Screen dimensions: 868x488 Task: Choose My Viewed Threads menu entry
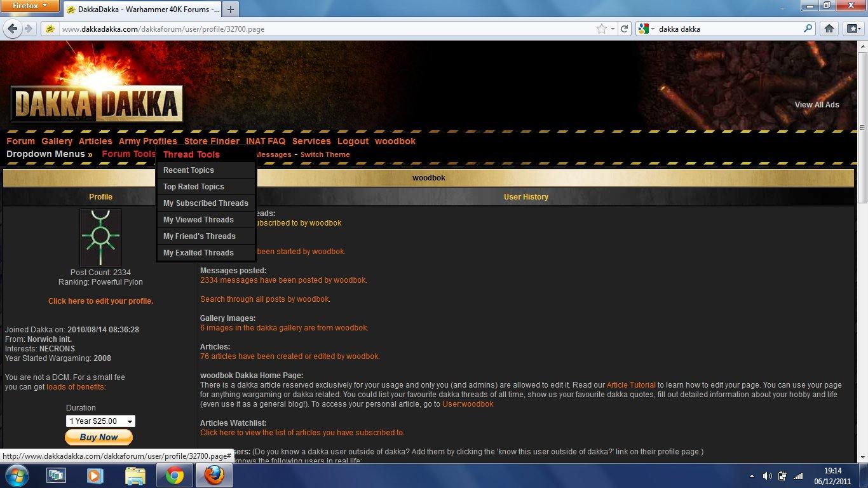[206, 220]
